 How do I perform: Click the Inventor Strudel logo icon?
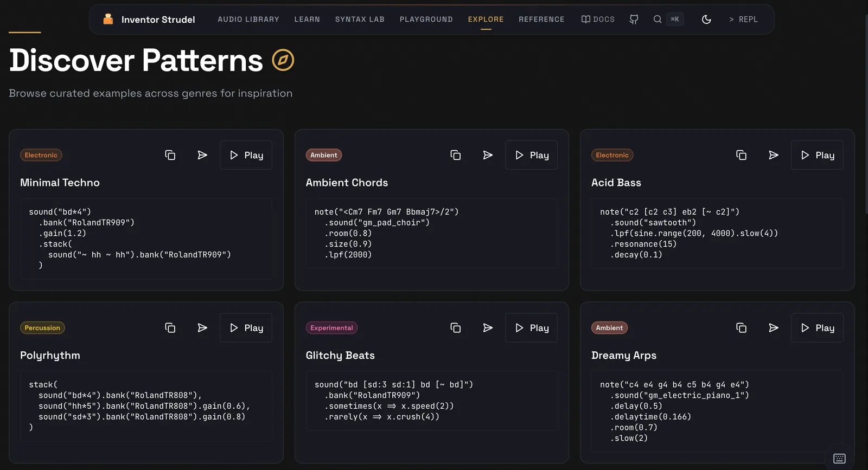point(108,19)
